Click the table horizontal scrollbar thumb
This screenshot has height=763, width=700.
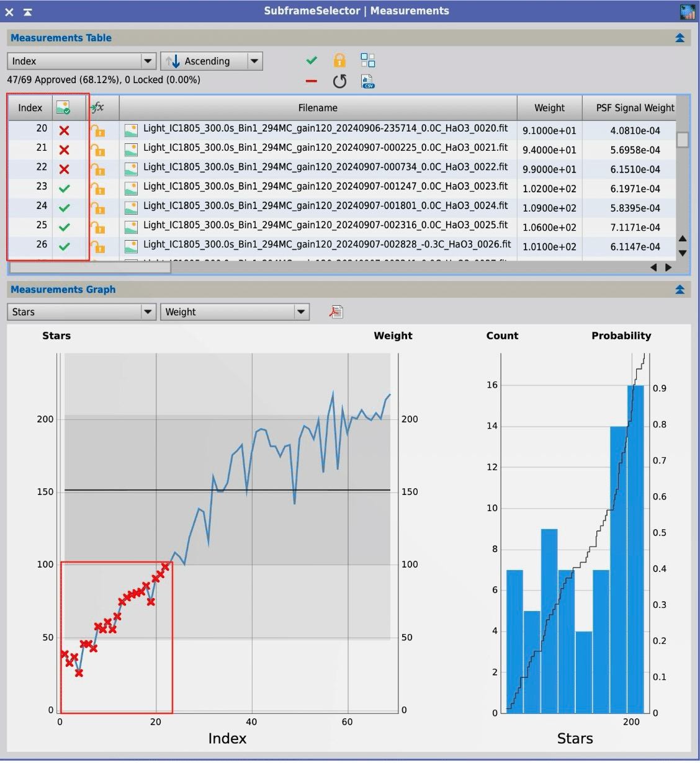(x=90, y=267)
